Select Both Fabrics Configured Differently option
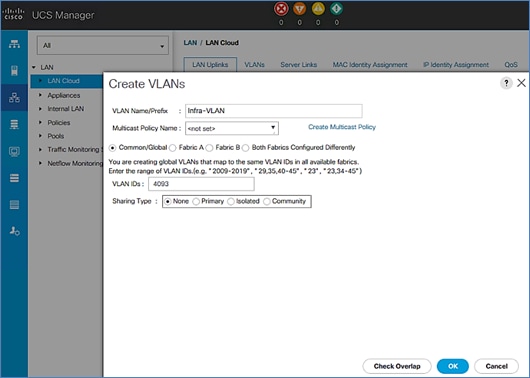Screen dimensions: 530x378 pos(246,148)
